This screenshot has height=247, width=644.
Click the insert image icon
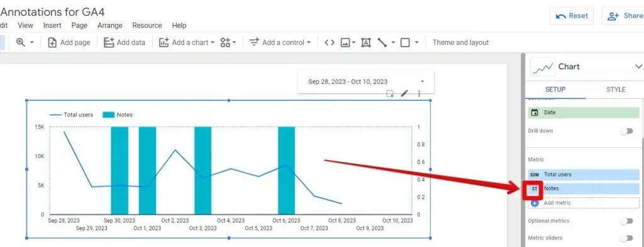pyautogui.click(x=345, y=42)
